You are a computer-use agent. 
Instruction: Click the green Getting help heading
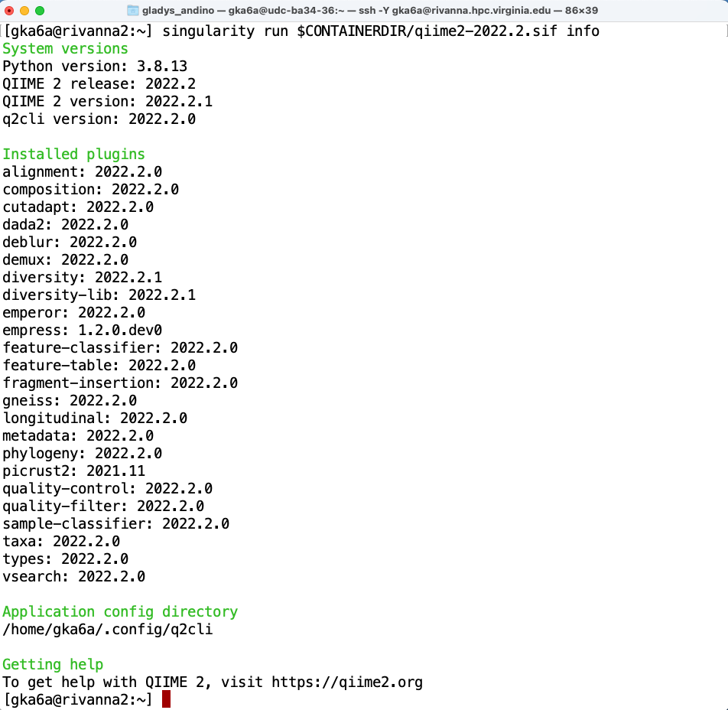pyautogui.click(x=53, y=664)
